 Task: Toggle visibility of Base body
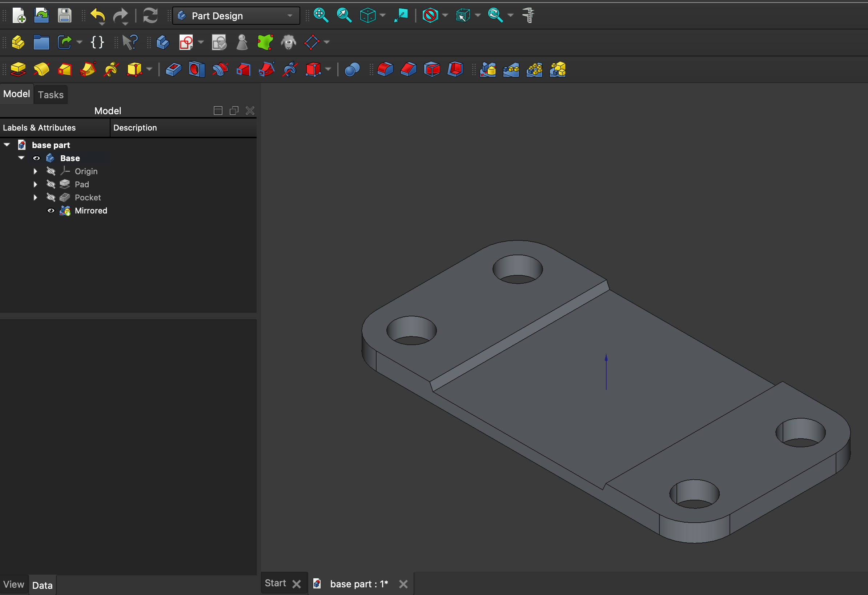pyautogui.click(x=36, y=158)
